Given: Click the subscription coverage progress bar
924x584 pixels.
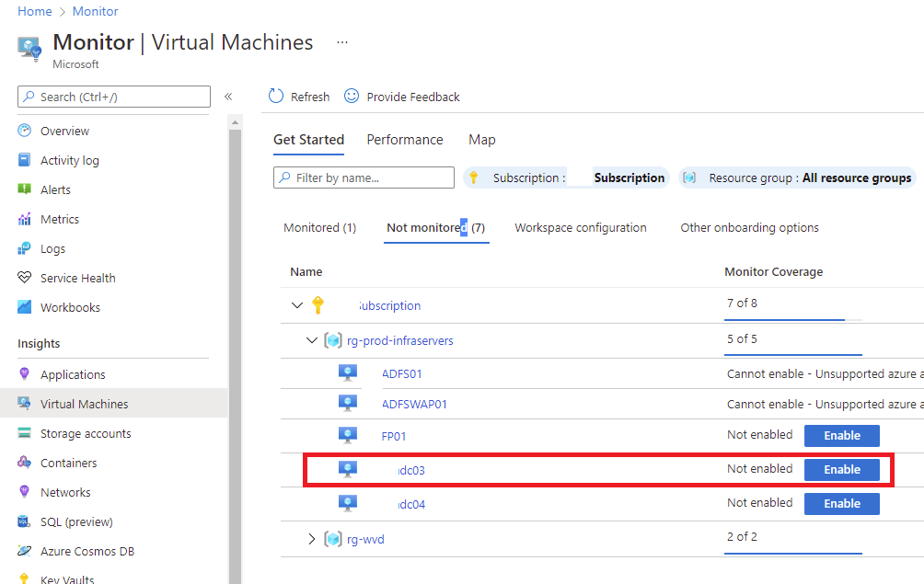Looking at the screenshot, I should point(793,320).
